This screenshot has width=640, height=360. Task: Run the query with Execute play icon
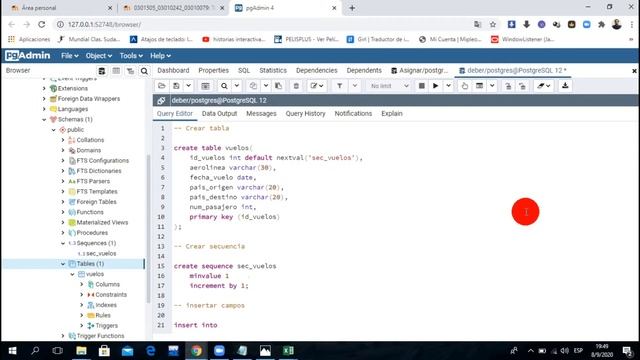(x=436, y=86)
